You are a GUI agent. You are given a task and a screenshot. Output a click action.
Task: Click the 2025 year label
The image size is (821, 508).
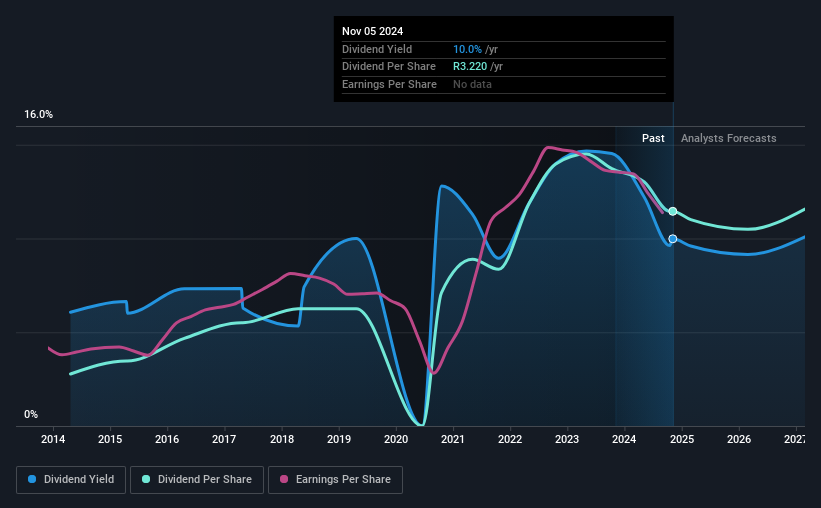tap(682, 439)
